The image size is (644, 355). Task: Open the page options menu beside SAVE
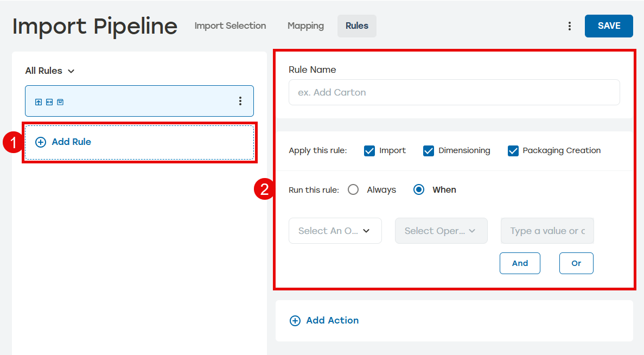[x=569, y=26]
